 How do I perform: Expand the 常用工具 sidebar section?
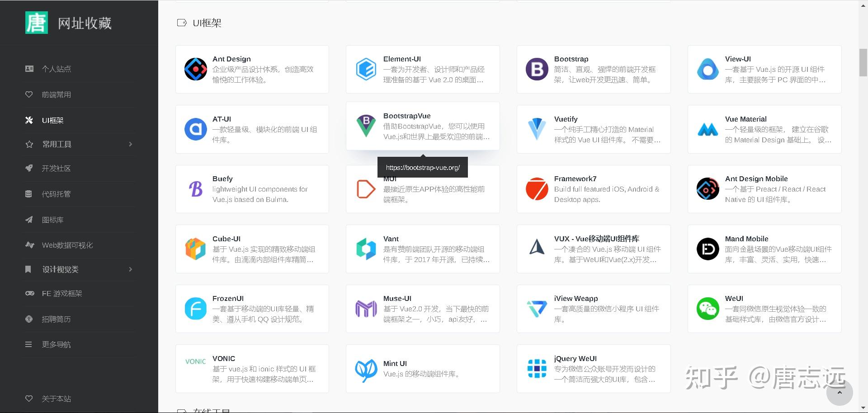[x=57, y=144]
